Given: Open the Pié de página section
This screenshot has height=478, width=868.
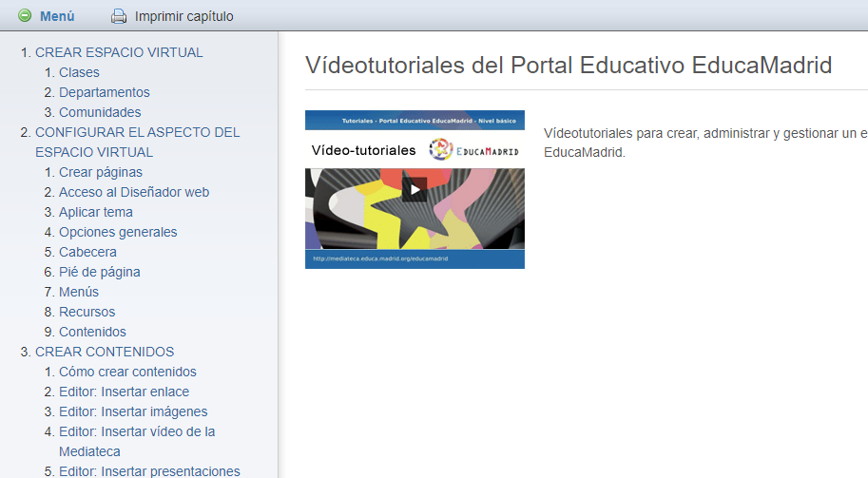Looking at the screenshot, I should [100, 272].
